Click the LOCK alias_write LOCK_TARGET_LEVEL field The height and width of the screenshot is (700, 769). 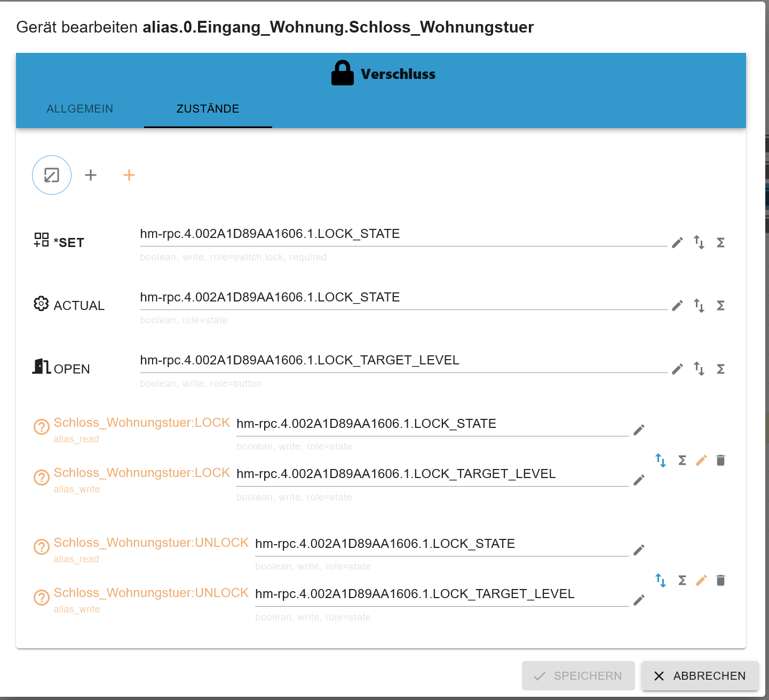pyautogui.click(x=433, y=475)
